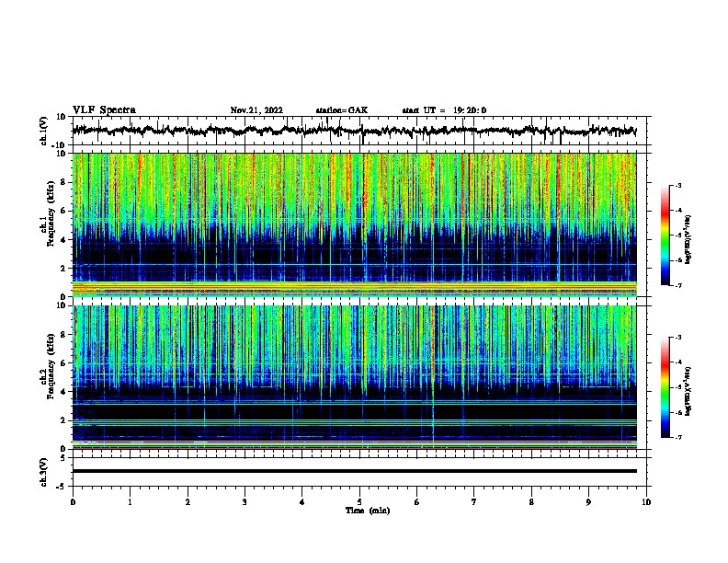The height and width of the screenshot is (563, 728).
Task: Click time axis tick label "6"
Action: 417,502
